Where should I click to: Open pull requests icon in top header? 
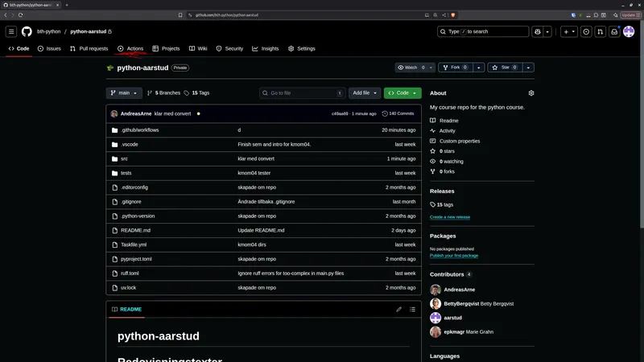(600, 31)
